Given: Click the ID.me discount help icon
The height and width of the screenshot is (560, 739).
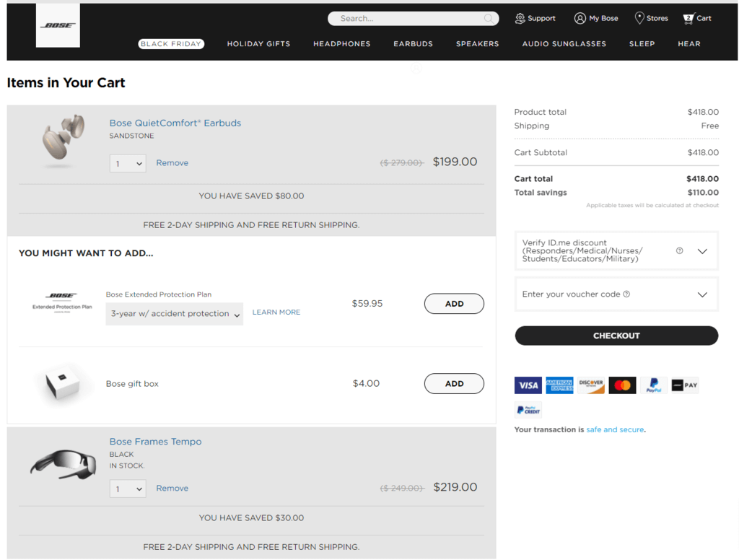Looking at the screenshot, I should 679,251.
